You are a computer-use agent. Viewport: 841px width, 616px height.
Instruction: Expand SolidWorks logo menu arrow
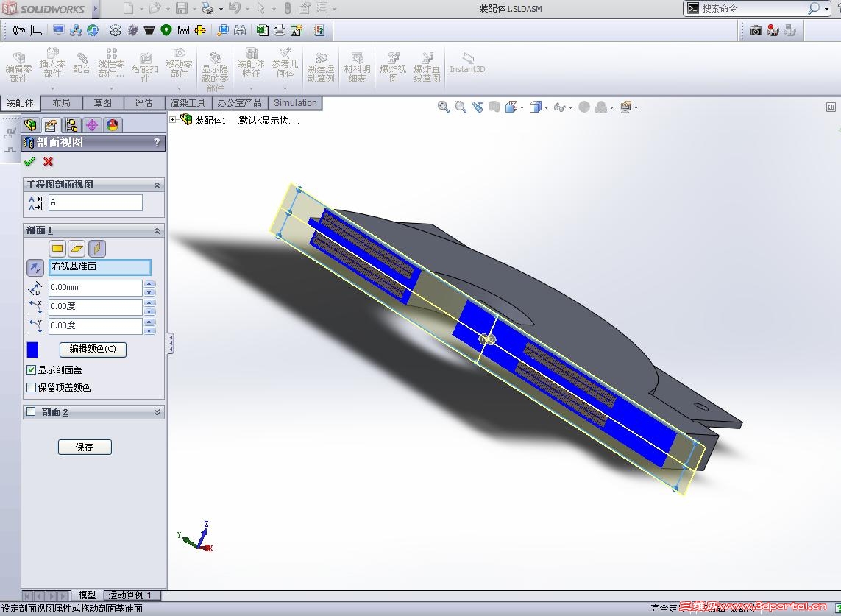tap(96, 9)
